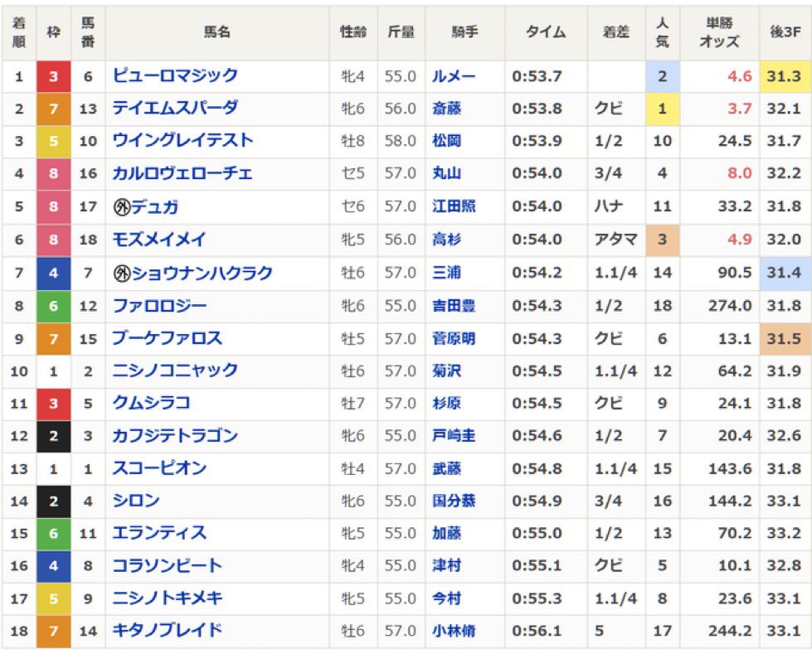812x654 pixels.
Task: Click horse name キタノブレイド
Action: [168, 631]
